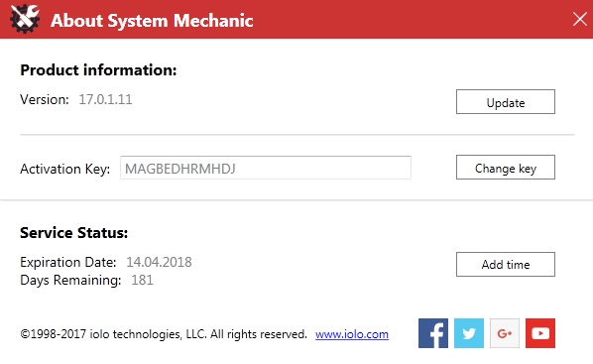The image size is (593, 364).
Task: Click the version number 17.0.1.11
Action: point(105,99)
